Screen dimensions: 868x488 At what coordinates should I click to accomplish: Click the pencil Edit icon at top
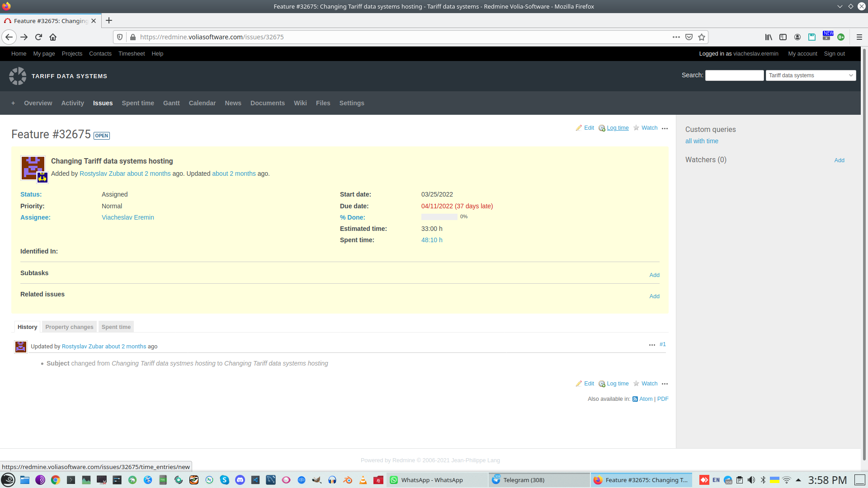(x=579, y=128)
